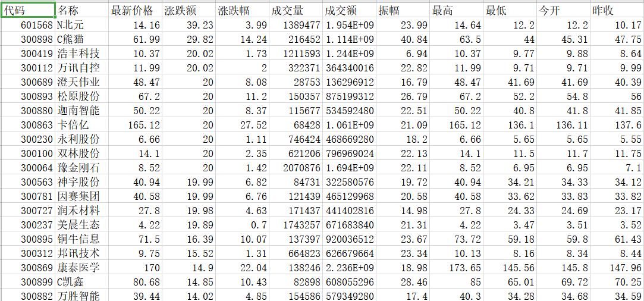Select the 最新价格 header cell

click(136, 10)
